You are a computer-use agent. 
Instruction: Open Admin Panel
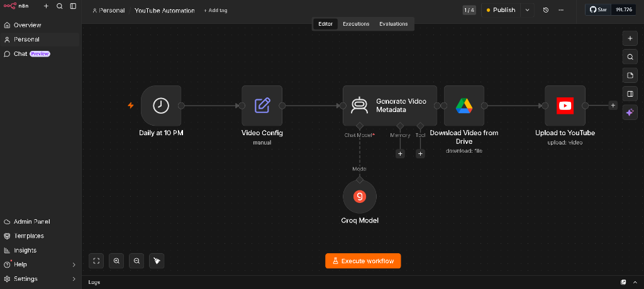click(40, 222)
